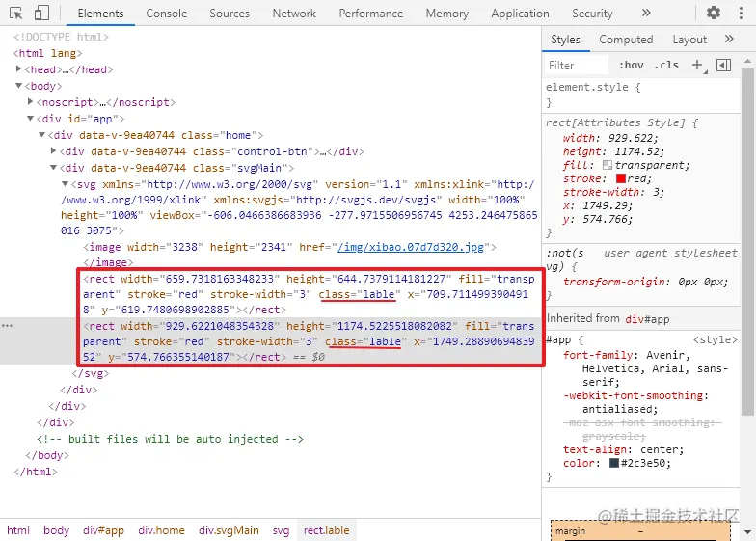756x541 pixels.
Task: Select svg in the breadcrumb bar
Action: (282, 530)
